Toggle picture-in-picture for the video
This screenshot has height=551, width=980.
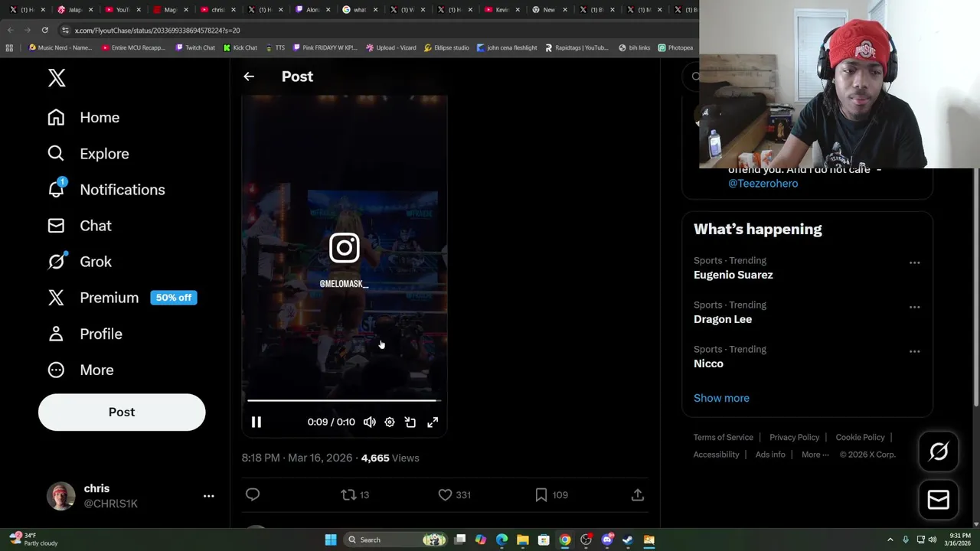pyautogui.click(x=410, y=422)
